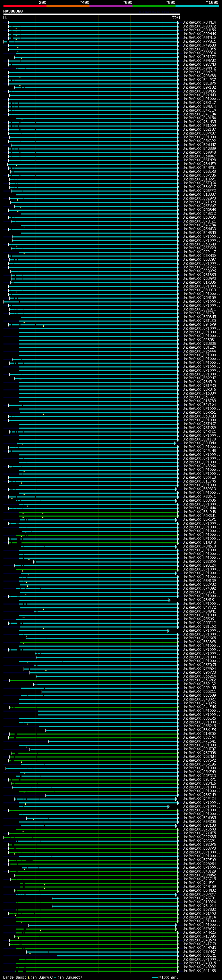Select the UniRef100_P15880 label
The width and height of the screenshot is (222, 980).
[199, 394]
